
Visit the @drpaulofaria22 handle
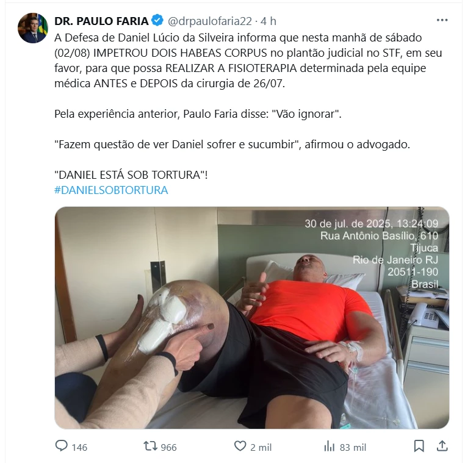click(210, 21)
